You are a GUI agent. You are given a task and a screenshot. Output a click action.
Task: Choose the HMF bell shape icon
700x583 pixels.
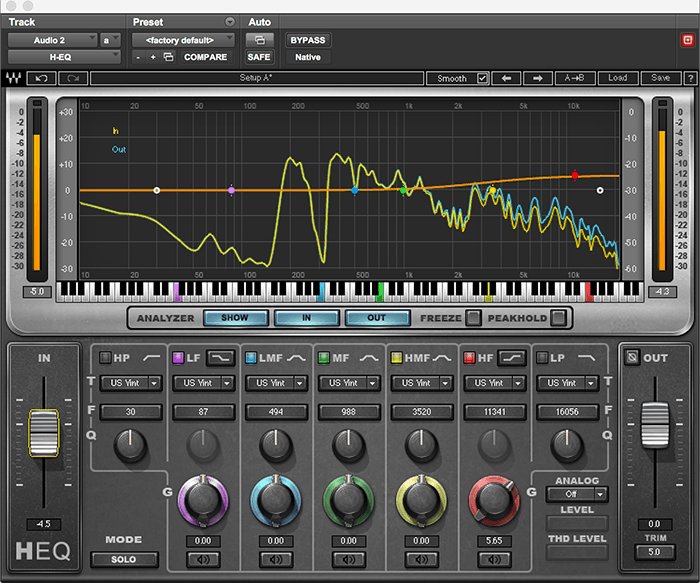click(x=442, y=358)
